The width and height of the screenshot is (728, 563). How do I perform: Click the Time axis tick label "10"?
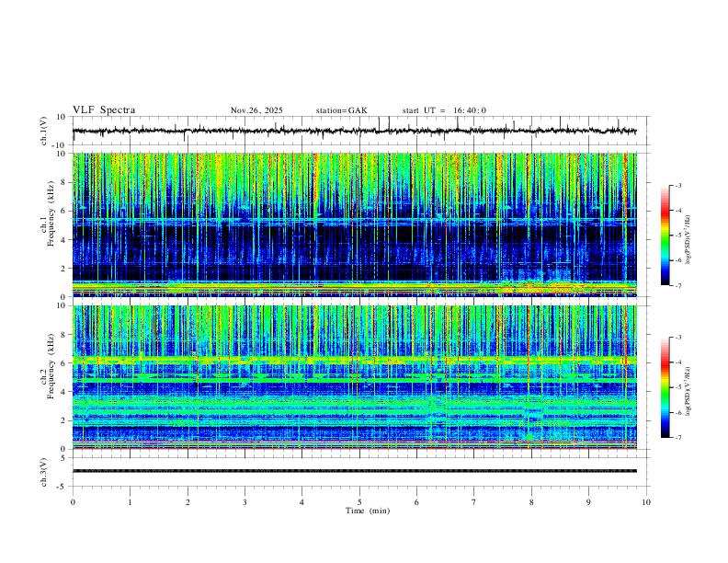pyautogui.click(x=646, y=502)
